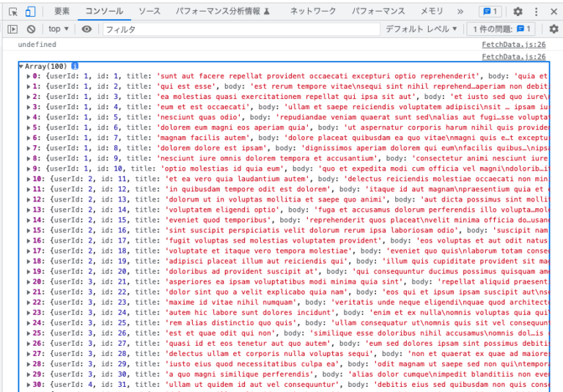Activate the inspect element picker icon
563x392 pixels.
12,12
